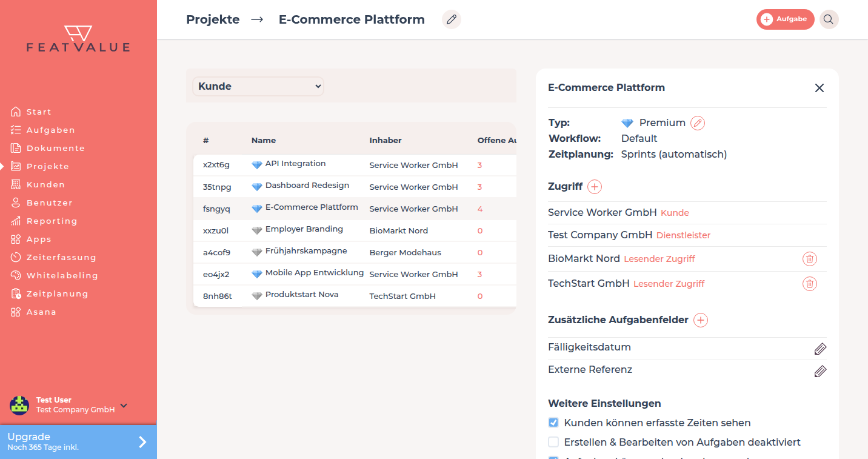868x459 pixels.
Task: Click the diamond icon beside API Integration
Action: tap(257, 165)
